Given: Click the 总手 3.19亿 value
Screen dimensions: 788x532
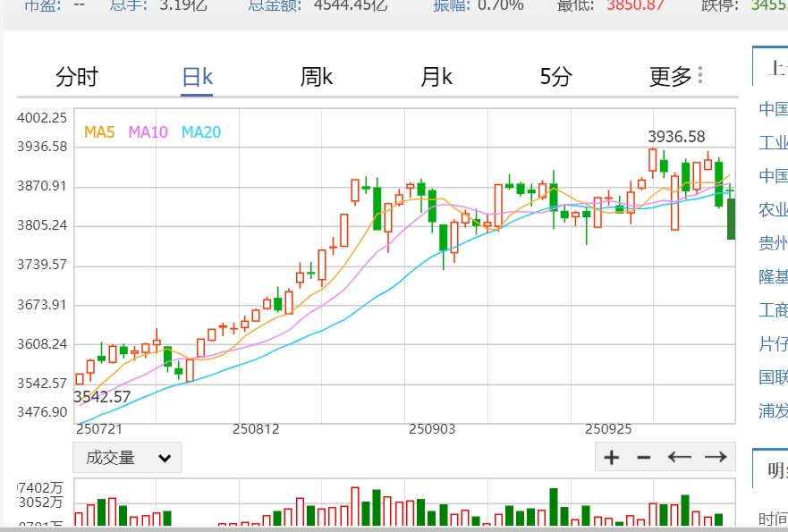Looking at the screenshot, I should (183, 5).
